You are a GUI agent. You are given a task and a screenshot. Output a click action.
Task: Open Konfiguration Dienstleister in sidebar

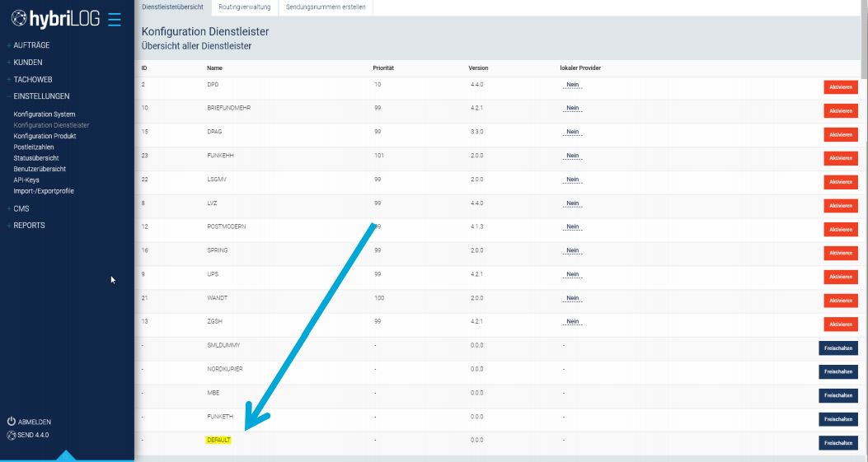click(x=51, y=126)
